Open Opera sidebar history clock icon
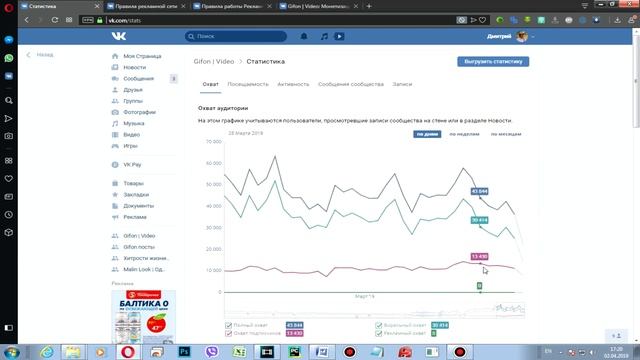This screenshot has width=640, height=360. click(x=9, y=214)
